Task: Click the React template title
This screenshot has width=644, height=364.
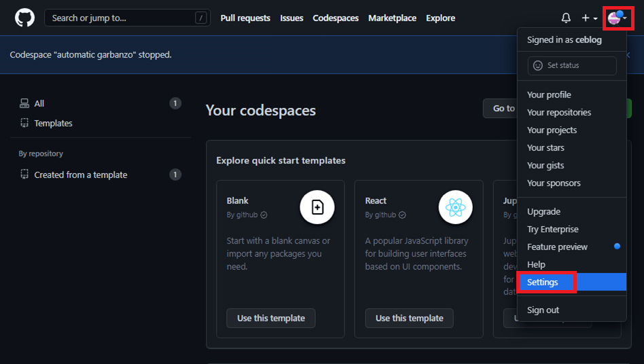Action: 376,200
